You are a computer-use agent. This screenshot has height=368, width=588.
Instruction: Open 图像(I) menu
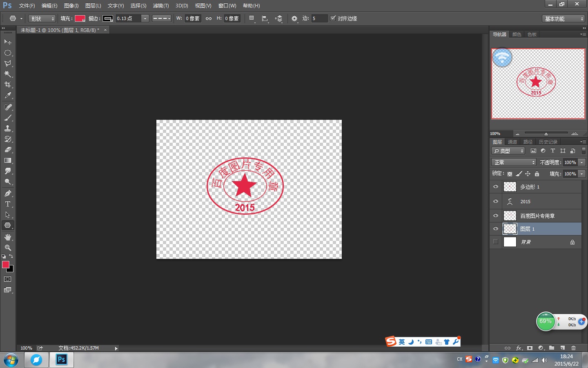[x=71, y=6]
